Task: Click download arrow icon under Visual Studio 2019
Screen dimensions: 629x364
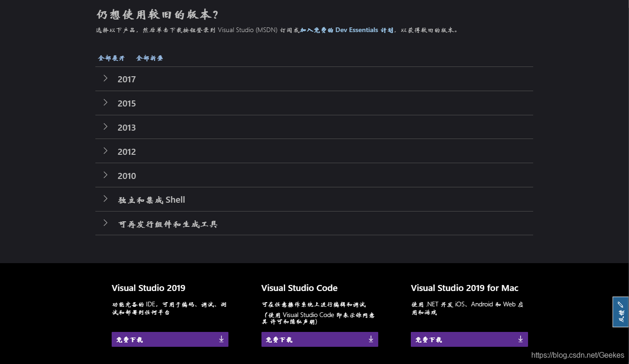Action: pos(221,339)
